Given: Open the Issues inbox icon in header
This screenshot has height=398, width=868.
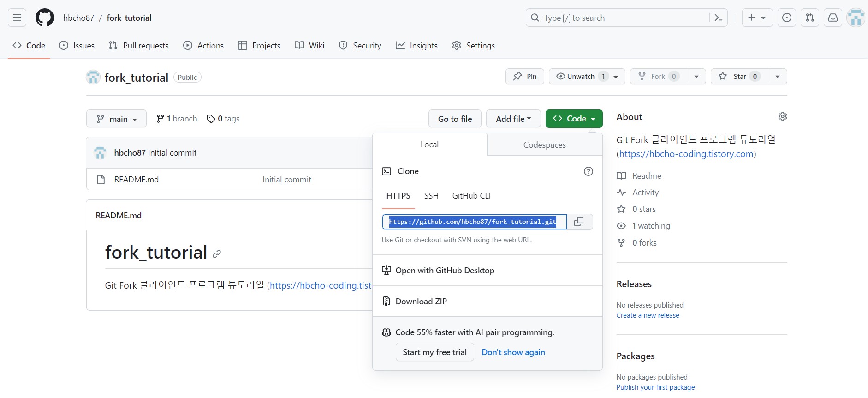Looking at the screenshot, I should click(x=787, y=18).
